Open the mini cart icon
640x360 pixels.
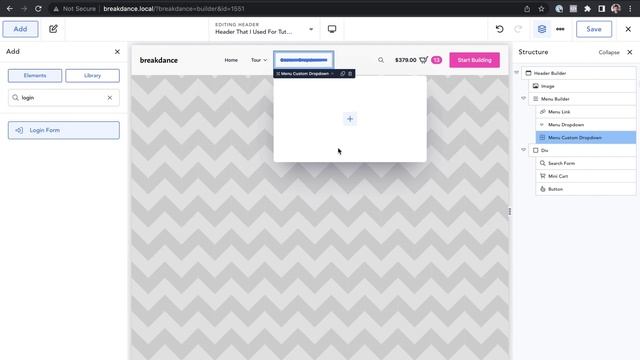point(424,60)
